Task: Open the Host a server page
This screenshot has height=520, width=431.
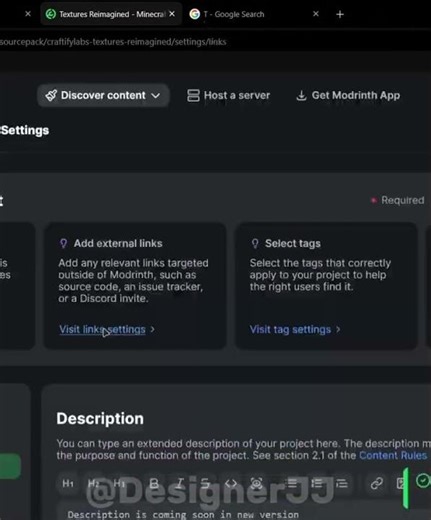Action: 228,95
